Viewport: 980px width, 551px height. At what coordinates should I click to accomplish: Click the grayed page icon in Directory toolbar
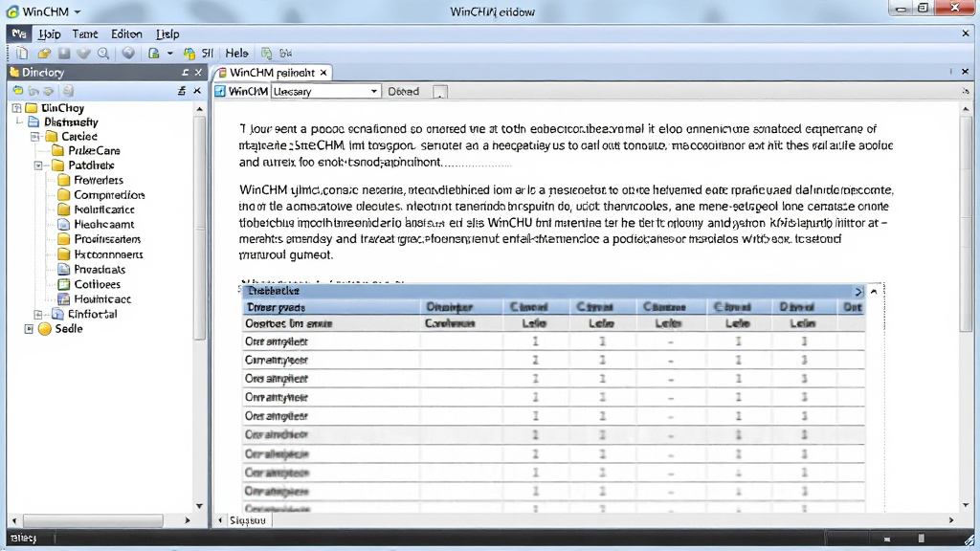pos(68,91)
